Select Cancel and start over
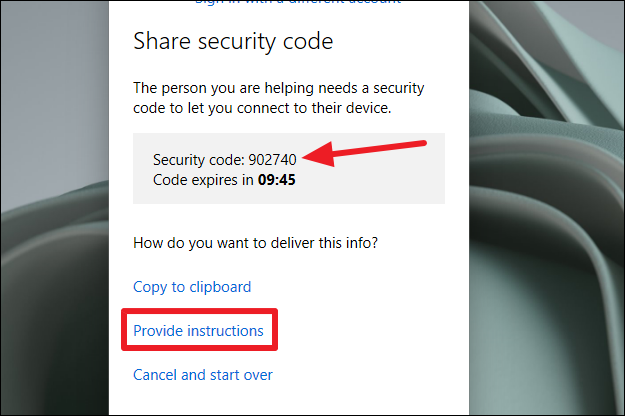Viewport: 625px width, 416px height. (202, 375)
